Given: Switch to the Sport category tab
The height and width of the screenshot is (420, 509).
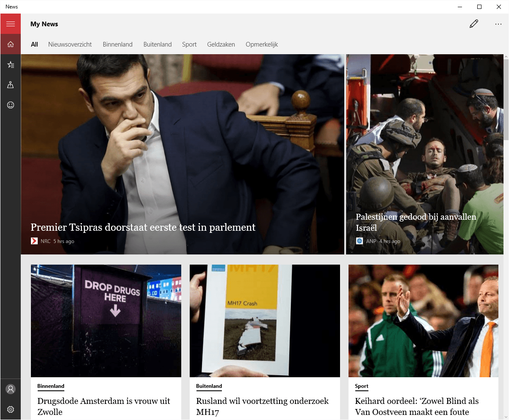Looking at the screenshot, I should (189, 44).
